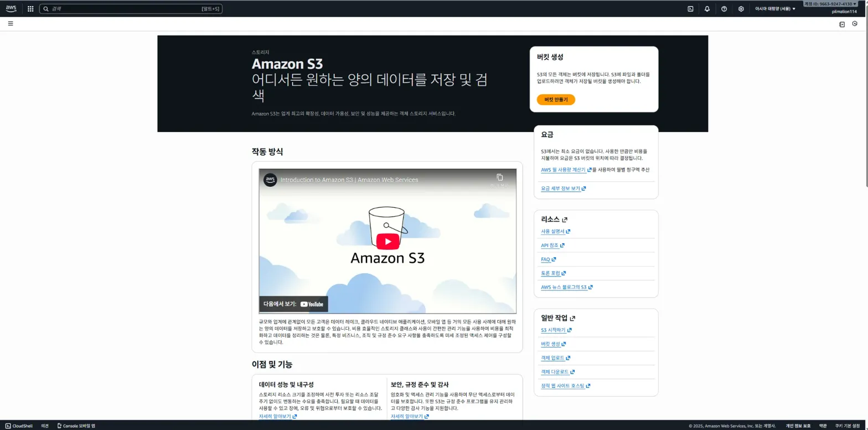868x430 pixels.
Task: Click the pilmalion114 username text
Action: (844, 12)
